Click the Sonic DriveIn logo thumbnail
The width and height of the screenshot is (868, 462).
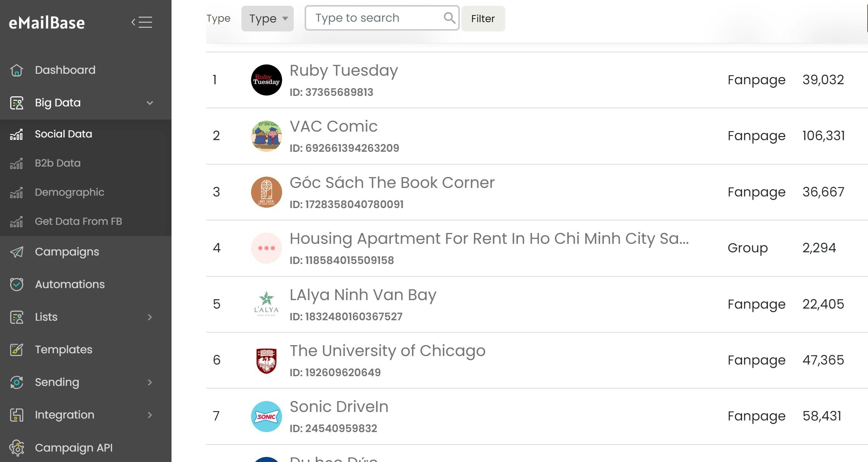pyautogui.click(x=266, y=417)
